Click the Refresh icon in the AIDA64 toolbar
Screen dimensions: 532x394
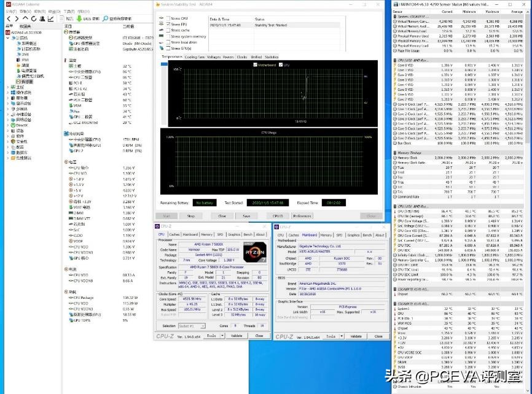34,17
